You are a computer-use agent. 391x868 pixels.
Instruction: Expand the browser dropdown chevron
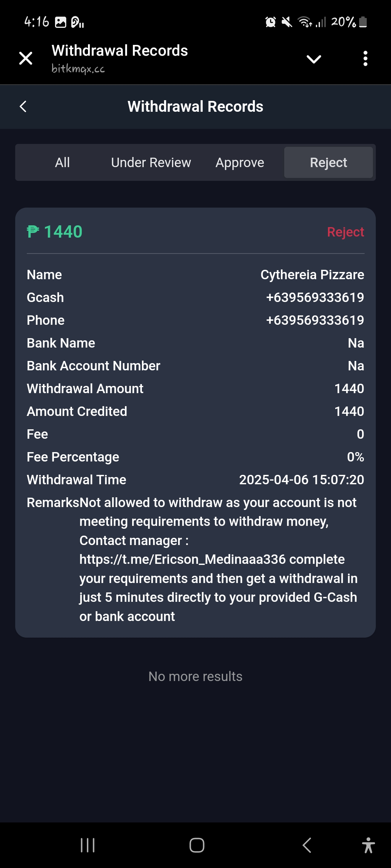pos(314,59)
